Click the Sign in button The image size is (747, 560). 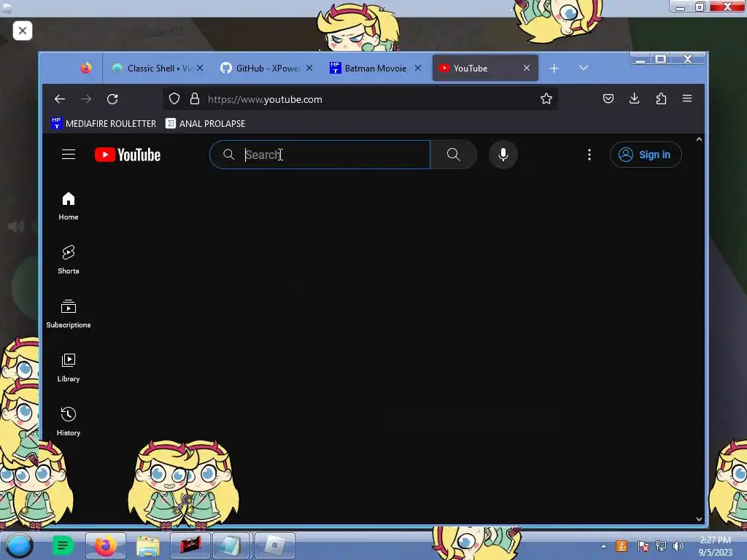[x=646, y=155]
